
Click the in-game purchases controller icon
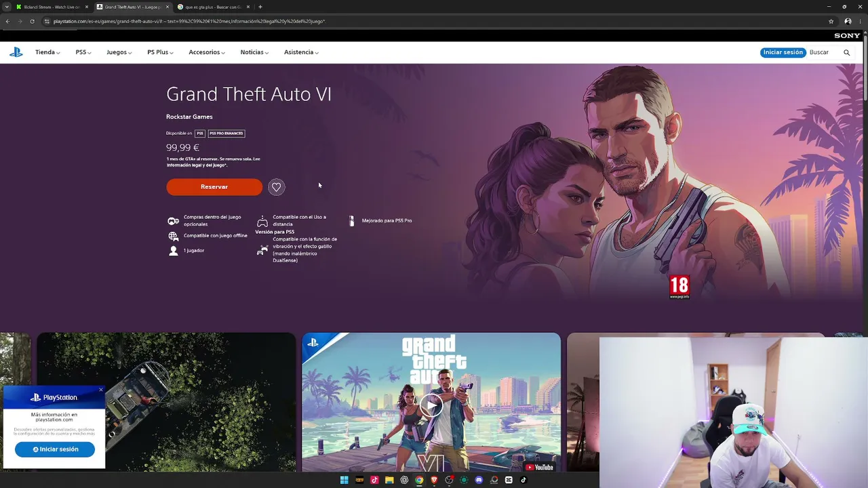tap(173, 221)
